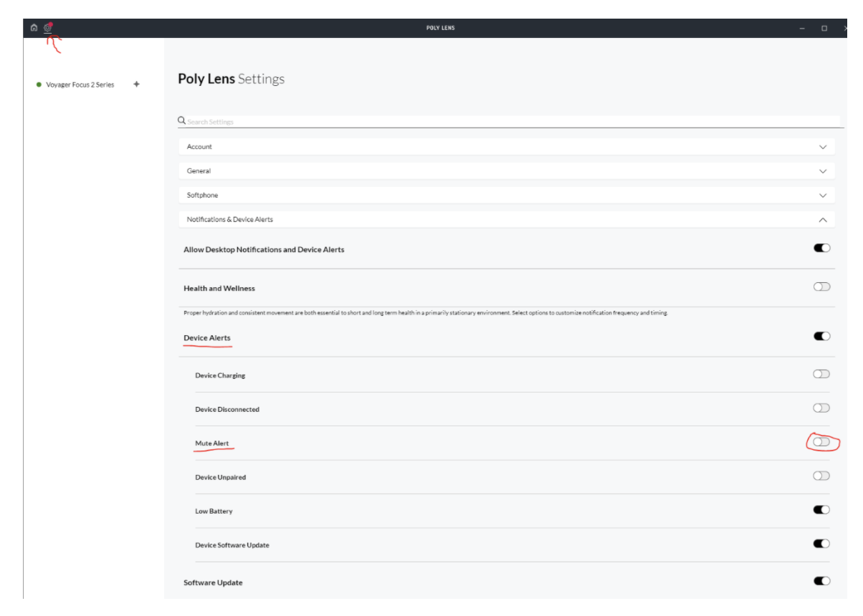Click the plus icon beside Voyager Focus 2
The width and height of the screenshot is (863, 616).
click(136, 85)
